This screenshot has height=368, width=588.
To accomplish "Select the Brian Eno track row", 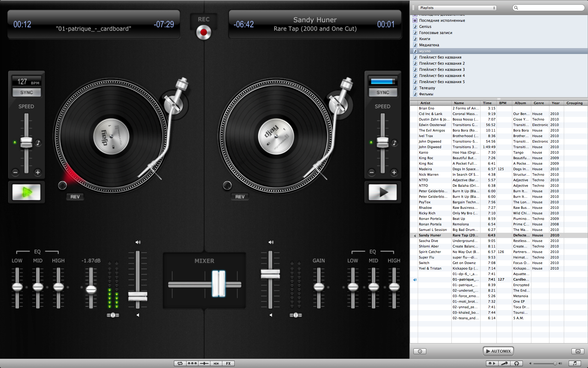I will (499, 108).
